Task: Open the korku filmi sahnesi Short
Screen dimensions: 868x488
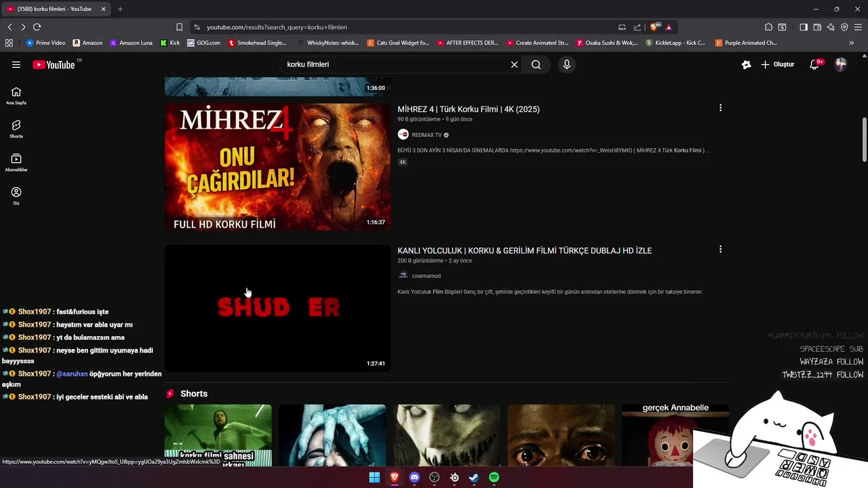Action: pyautogui.click(x=218, y=435)
